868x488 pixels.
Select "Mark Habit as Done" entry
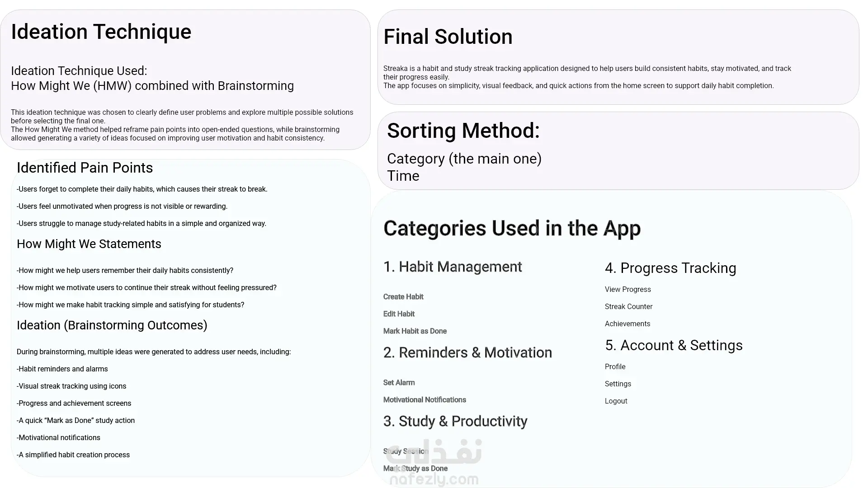coord(415,331)
